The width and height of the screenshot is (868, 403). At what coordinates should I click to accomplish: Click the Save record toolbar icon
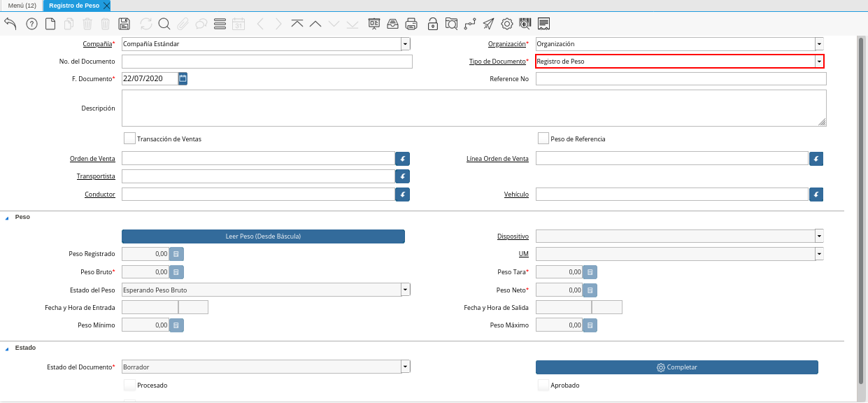[x=124, y=24]
